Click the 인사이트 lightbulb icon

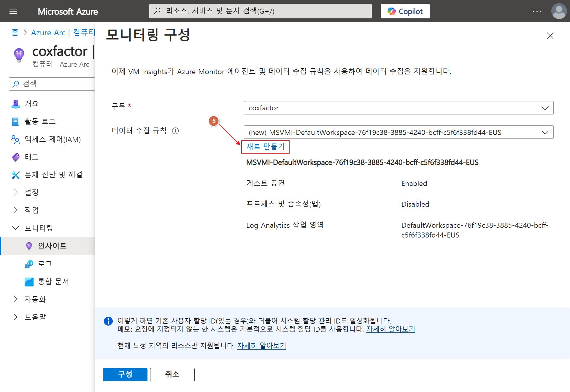coord(29,246)
